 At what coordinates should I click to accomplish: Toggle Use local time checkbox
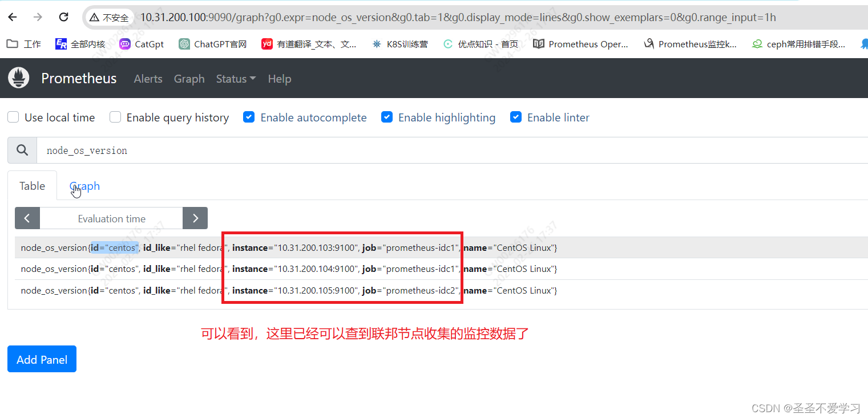[x=13, y=117]
